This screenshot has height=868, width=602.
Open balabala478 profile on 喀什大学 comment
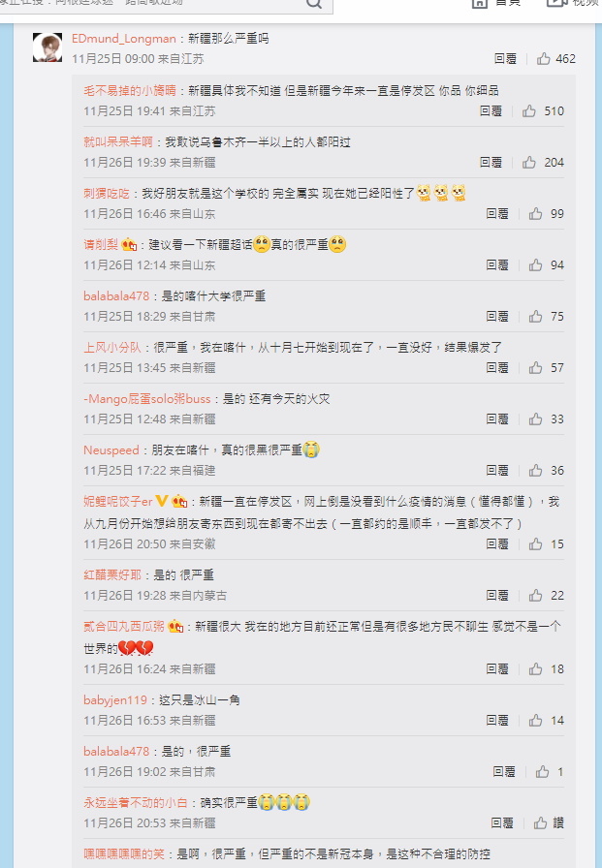[x=116, y=296]
